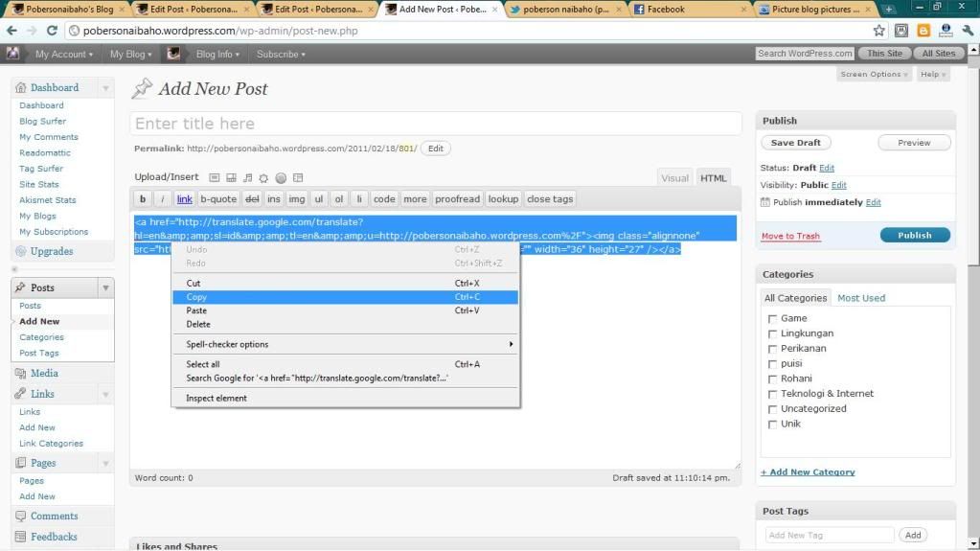Click the Enter title here field
Image resolution: width=980 pixels, height=551 pixels.
coord(435,124)
